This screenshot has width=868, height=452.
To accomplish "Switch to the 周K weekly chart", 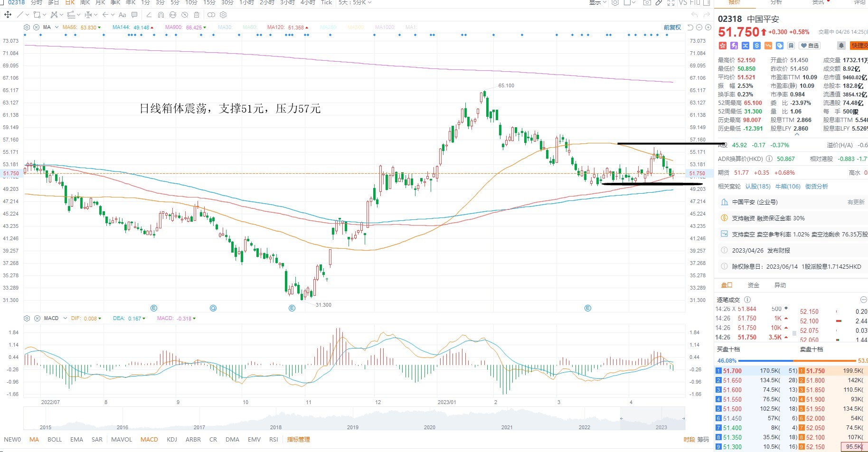I will (x=85, y=2).
